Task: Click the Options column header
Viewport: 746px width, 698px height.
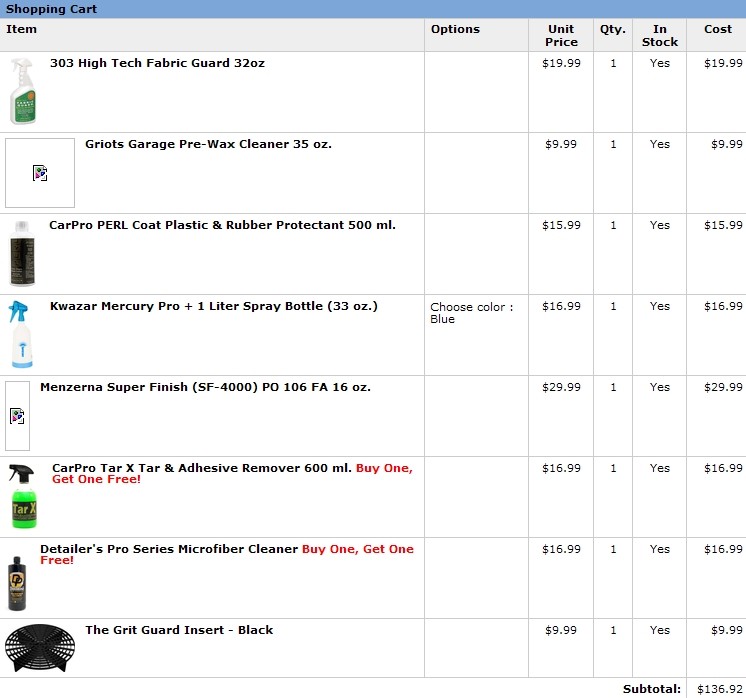Action: click(x=455, y=29)
